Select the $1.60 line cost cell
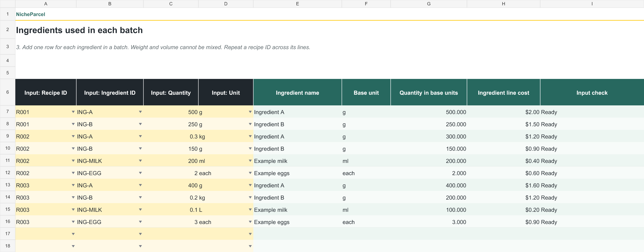644x252 pixels. click(504, 185)
